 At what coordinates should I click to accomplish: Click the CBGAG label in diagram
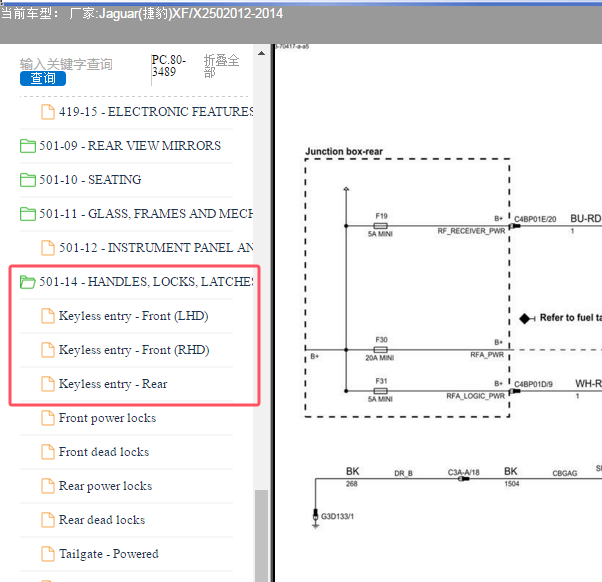tap(565, 473)
